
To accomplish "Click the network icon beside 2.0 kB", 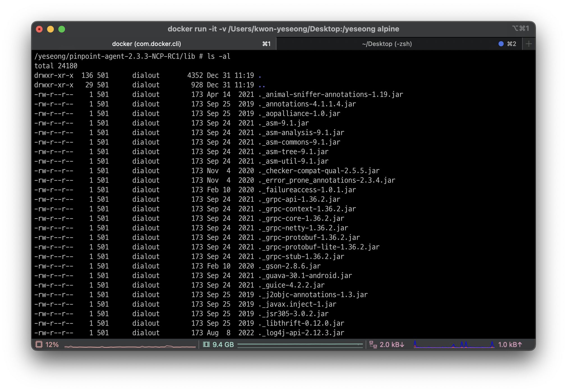I will tap(373, 344).
